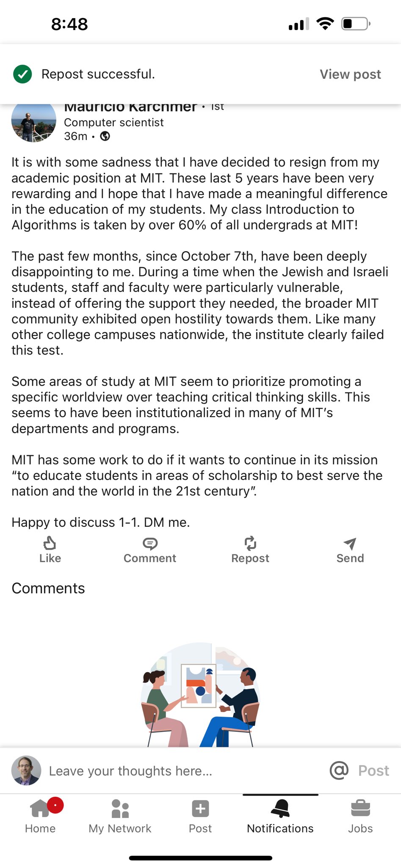
Task: Switch to the Notifications tab
Action: tap(280, 816)
